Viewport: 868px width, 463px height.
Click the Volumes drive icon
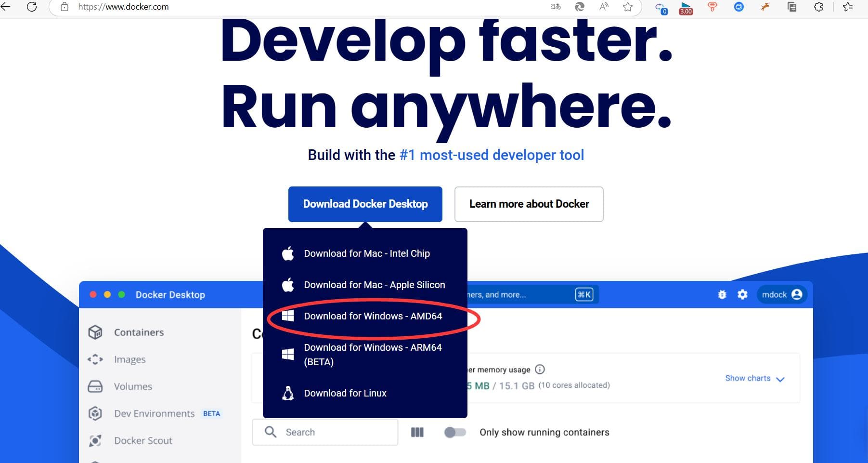95,386
